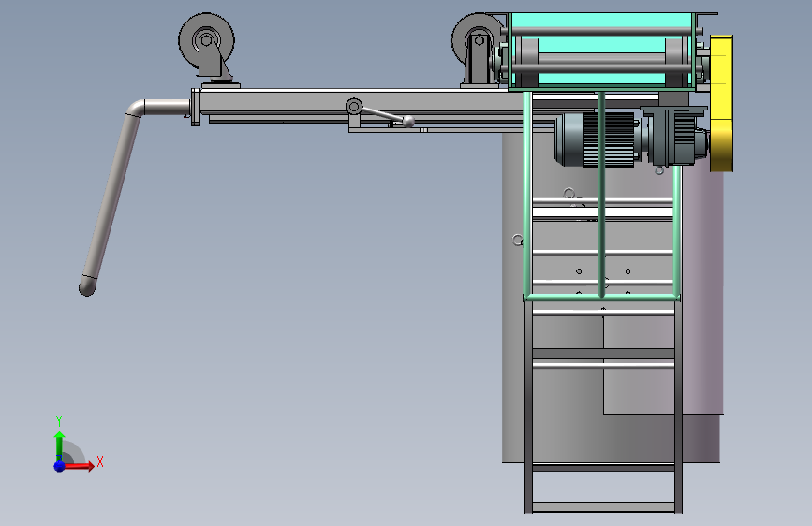Select the bottom rung of the ladder frame
The height and width of the screenshot is (526, 812).
click(x=603, y=507)
